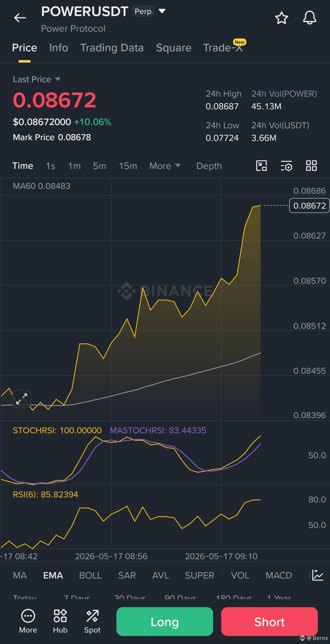
Task: Tap the MASTOCHRSI: 83.44335 label
Action: 158,430
